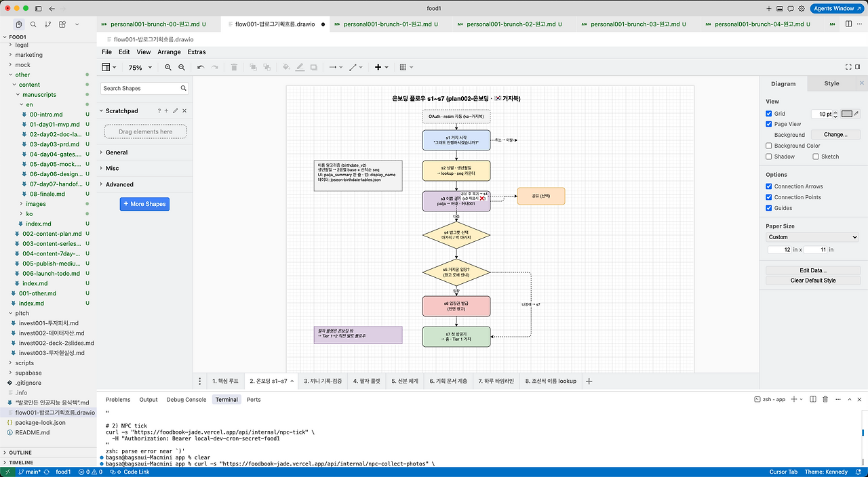Open the Paper Size Custom dropdown

[812, 237]
